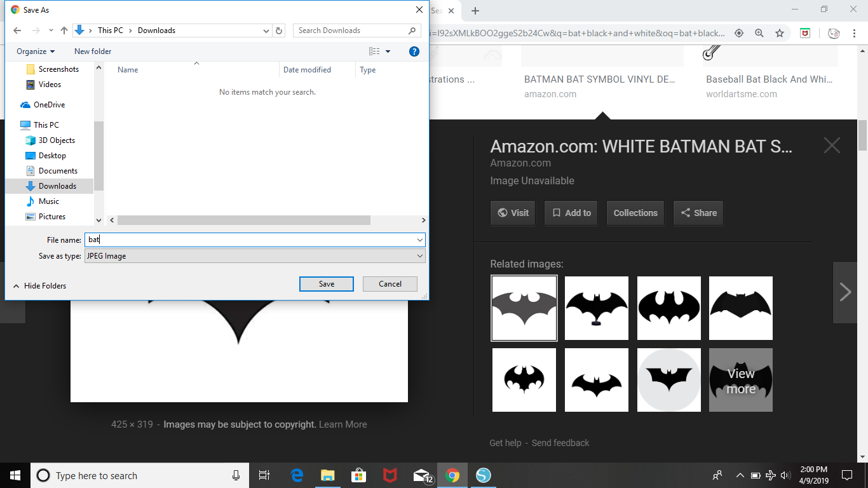Open Action Center notifications icon

pos(846,475)
